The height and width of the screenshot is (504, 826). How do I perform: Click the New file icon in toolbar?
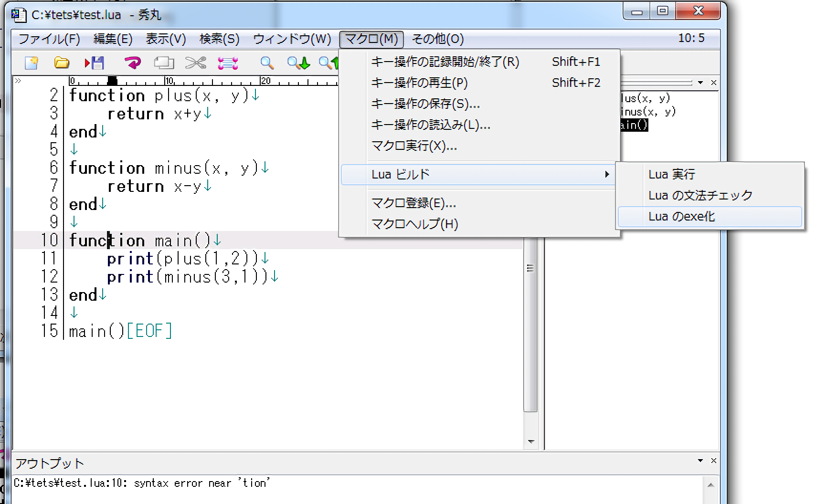coord(32,63)
